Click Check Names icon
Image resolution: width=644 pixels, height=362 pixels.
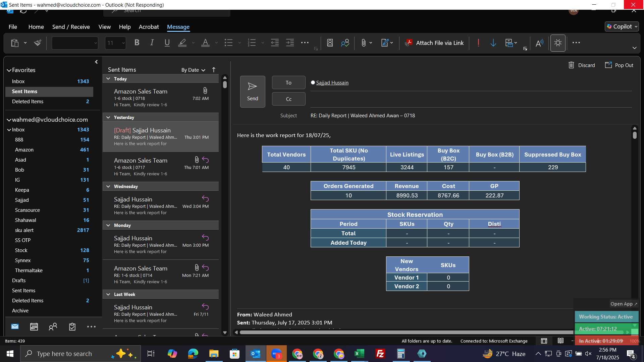(x=345, y=43)
